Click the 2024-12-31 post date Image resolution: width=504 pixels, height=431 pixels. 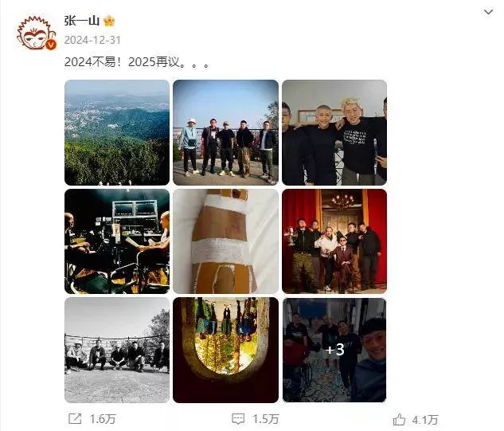pyautogui.click(x=92, y=40)
